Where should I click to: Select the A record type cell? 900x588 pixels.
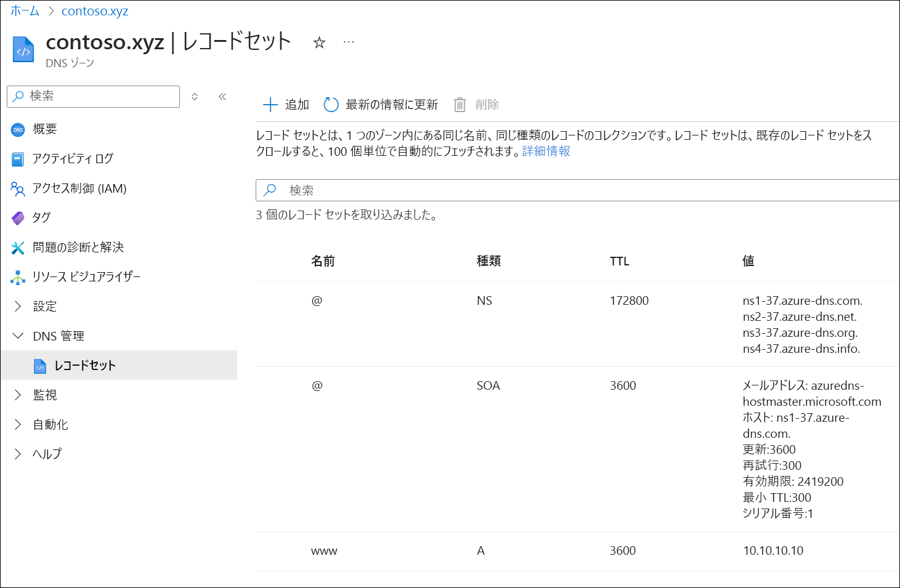point(481,550)
